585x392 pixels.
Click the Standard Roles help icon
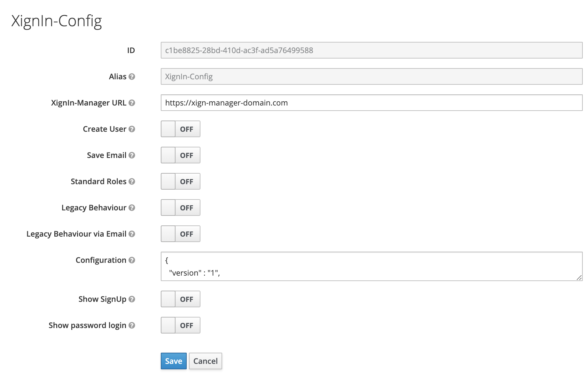(132, 182)
